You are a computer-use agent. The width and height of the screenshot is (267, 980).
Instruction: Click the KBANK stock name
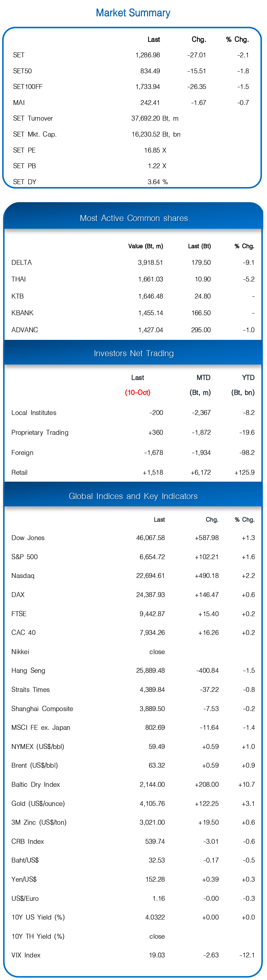(x=23, y=313)
